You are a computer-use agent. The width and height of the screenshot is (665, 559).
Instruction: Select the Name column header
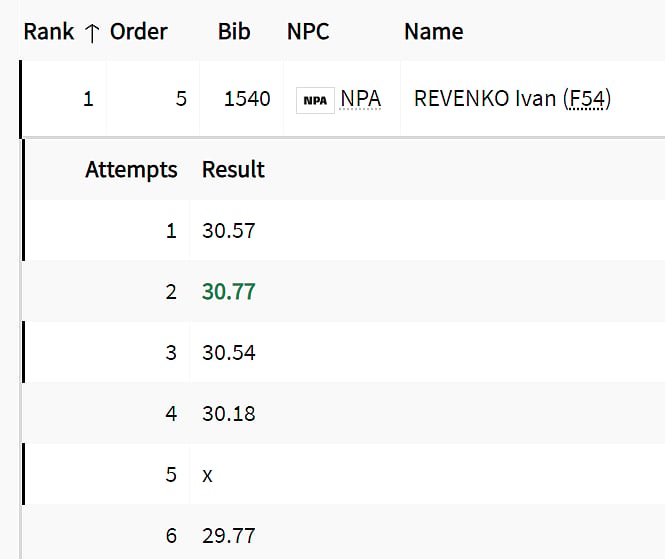click(434, 32)
